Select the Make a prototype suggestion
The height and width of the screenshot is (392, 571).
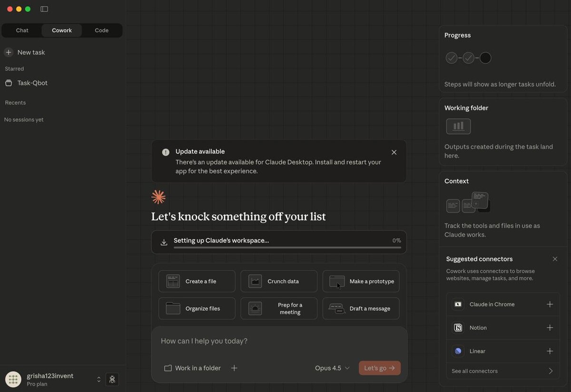click(x=361, y=281)
